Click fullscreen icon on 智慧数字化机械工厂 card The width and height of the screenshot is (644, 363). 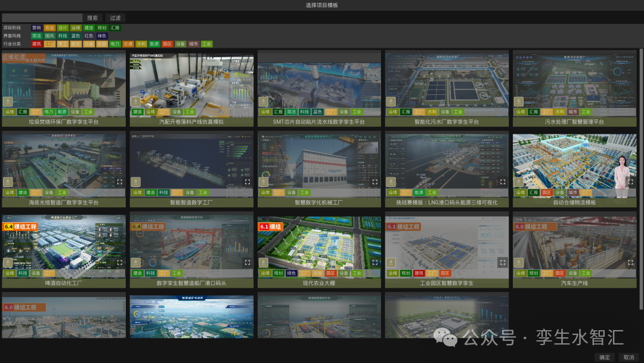pos(375,181)
